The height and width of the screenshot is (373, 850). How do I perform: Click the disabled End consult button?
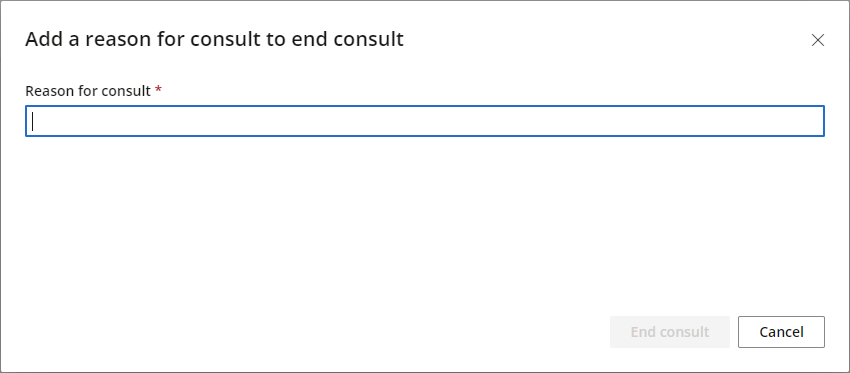669,332
